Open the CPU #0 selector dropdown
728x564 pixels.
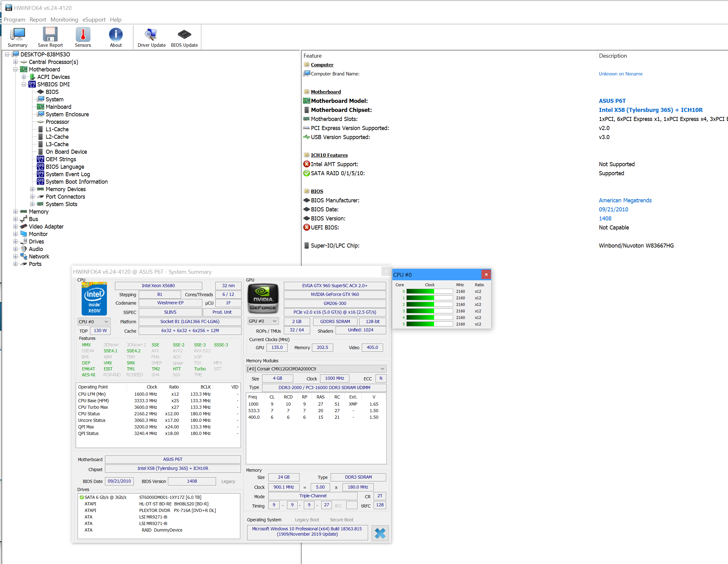click(94, 321)
